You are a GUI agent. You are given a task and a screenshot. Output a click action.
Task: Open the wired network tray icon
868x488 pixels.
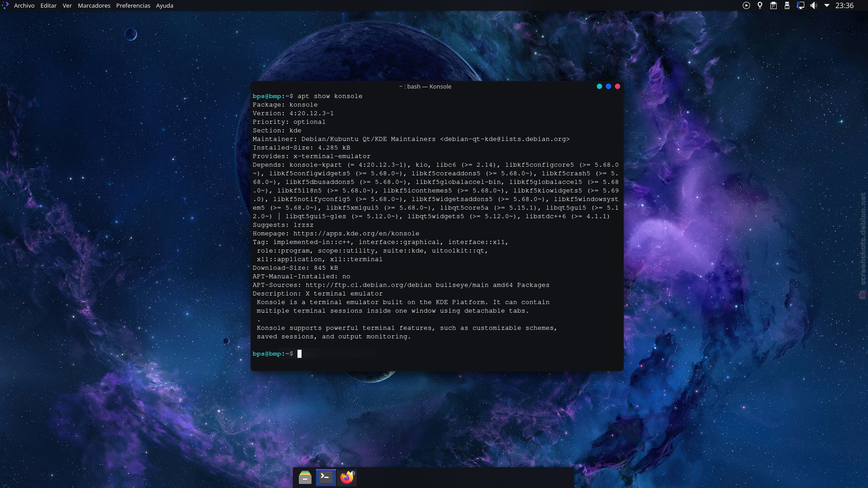tap(801, 5)
